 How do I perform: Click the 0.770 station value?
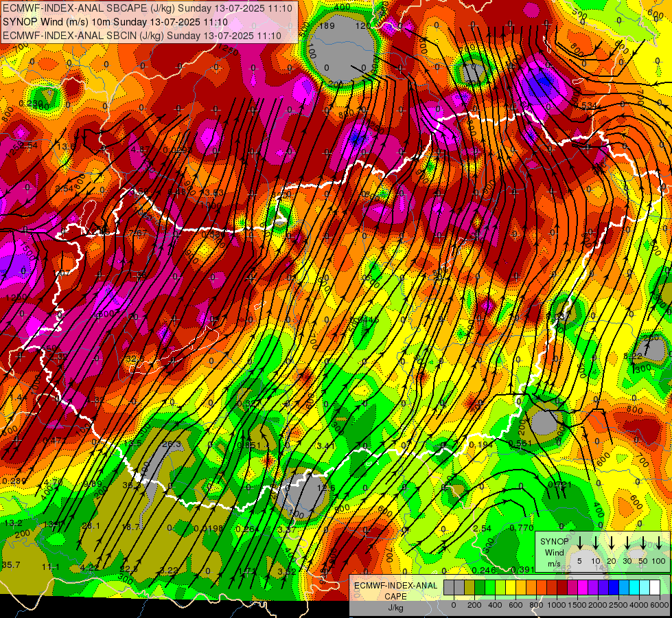[x=522, y=528]
